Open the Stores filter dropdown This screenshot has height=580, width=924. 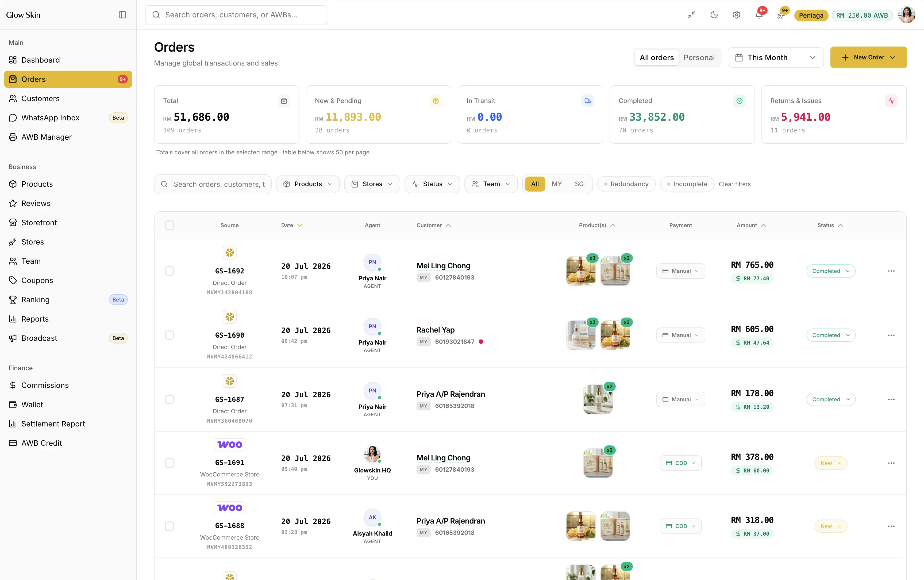[x=372, y=184]
